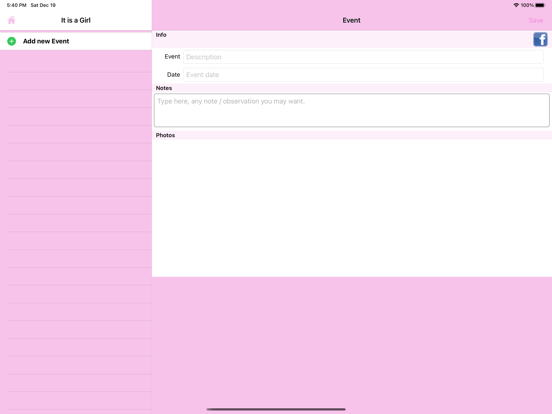Screen dimensions: 552x414
Task: Click the green plus add icon
Action: click(12, 41)
